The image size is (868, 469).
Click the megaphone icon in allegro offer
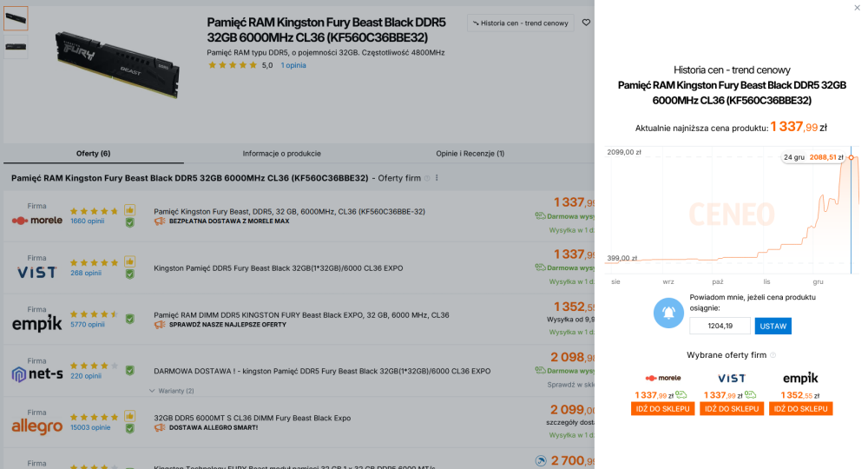coord(159,428)
